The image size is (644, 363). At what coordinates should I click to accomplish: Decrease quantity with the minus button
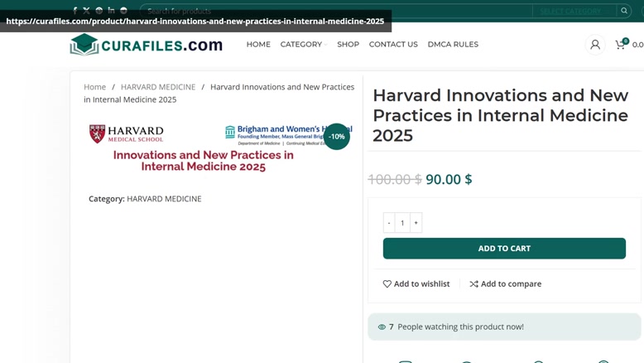(x=389, y=222)
